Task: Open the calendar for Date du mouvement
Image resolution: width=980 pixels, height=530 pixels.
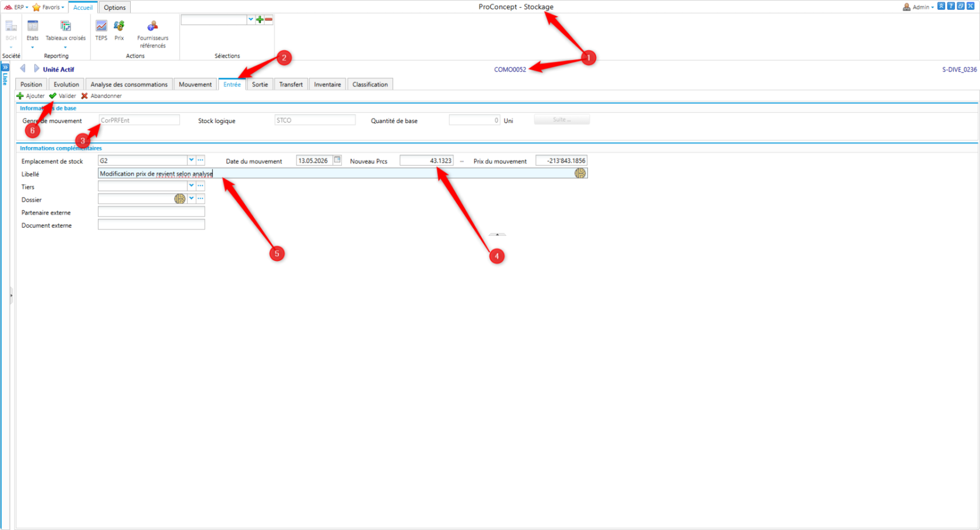Action: (337, 160)
